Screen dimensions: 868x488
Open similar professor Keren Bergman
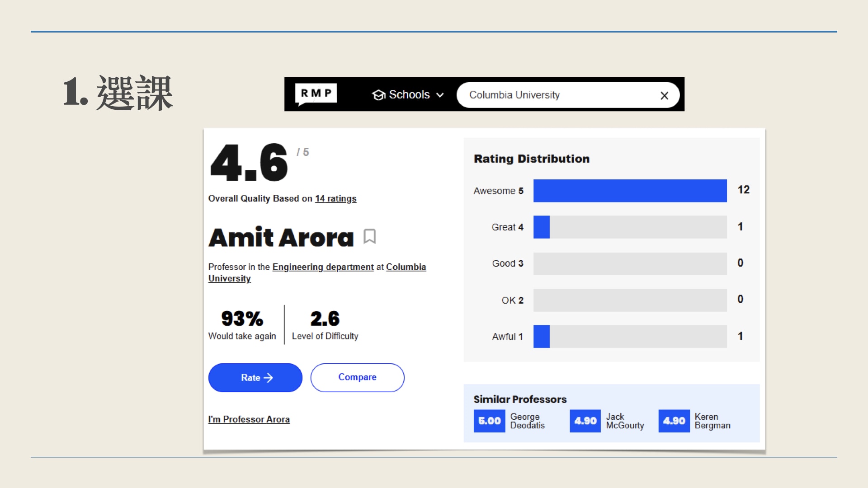click(712, 421)
